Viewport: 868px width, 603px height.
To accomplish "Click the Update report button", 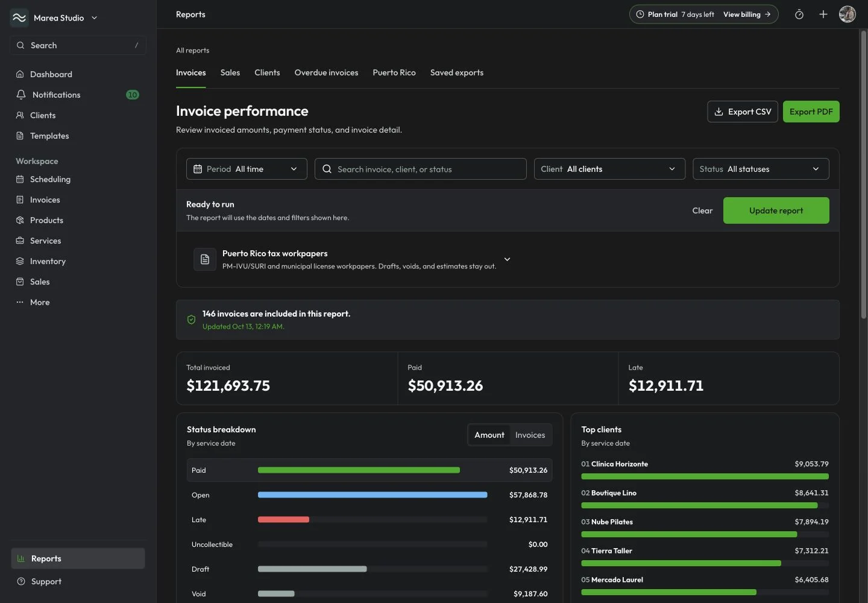I will [x=776, y=210].
